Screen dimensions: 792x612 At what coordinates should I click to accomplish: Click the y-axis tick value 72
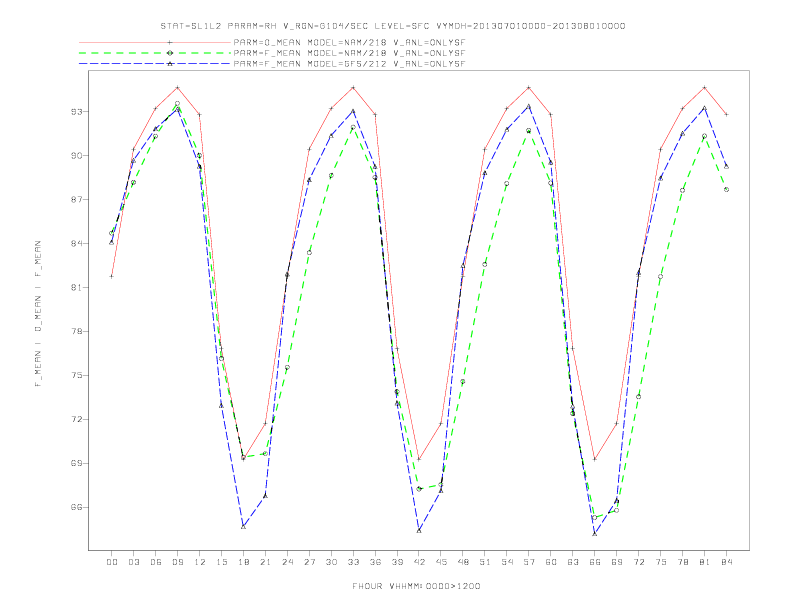click(x=76, y=419)
